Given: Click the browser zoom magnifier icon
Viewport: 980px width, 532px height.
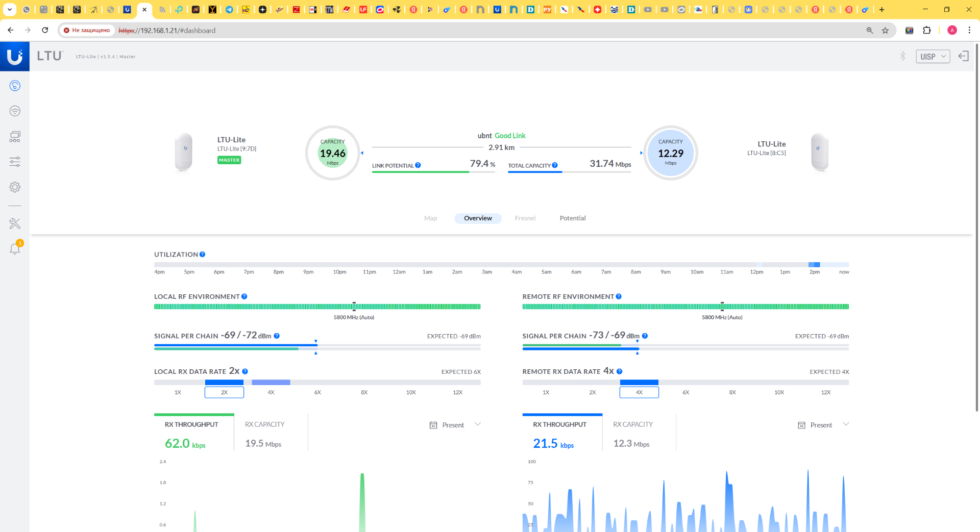Looking at the screenshot, I should (x=870, y=31).
